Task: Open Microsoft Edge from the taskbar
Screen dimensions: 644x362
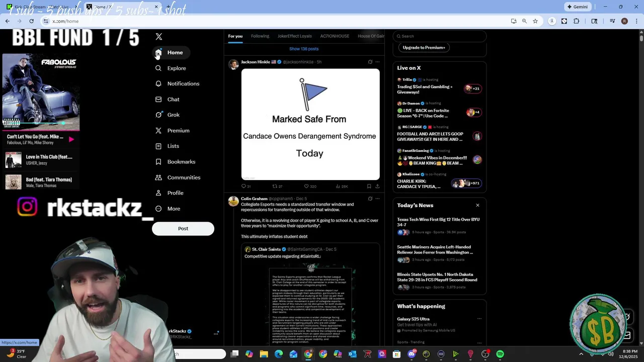Action: pyautogui.click(x=279, y=354)
